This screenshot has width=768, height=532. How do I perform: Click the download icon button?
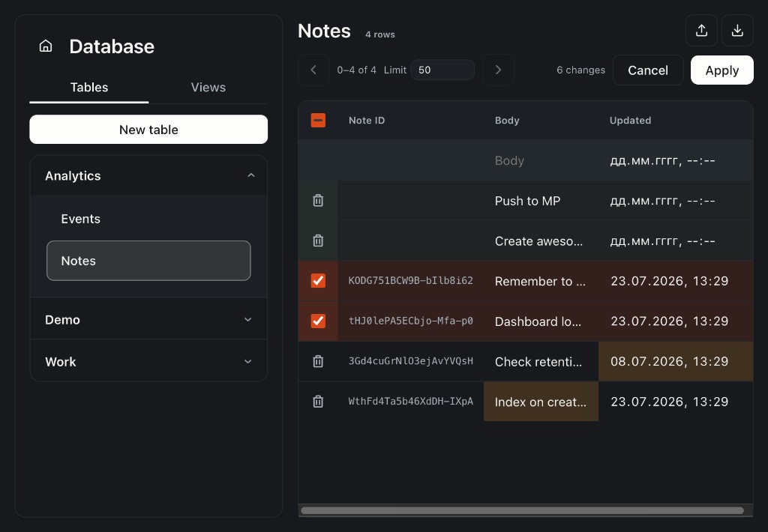coord(737,30)
